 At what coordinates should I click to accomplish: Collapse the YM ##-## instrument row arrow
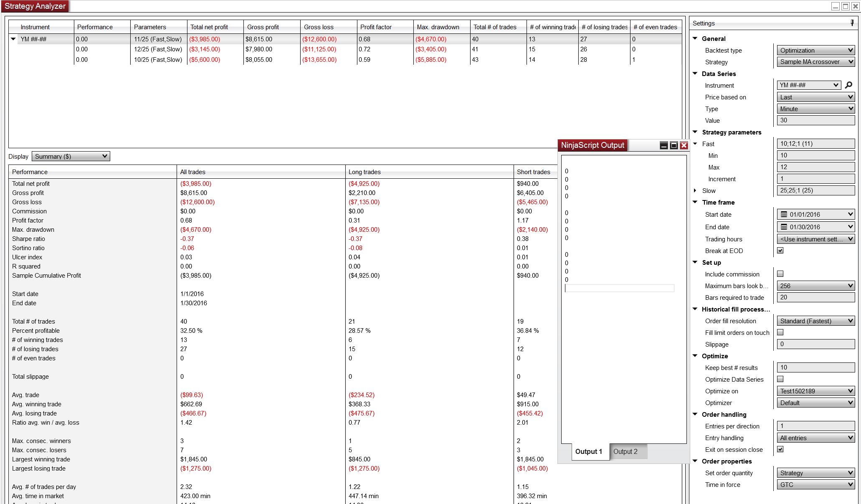pyautogui.click(x=13, y=39)
